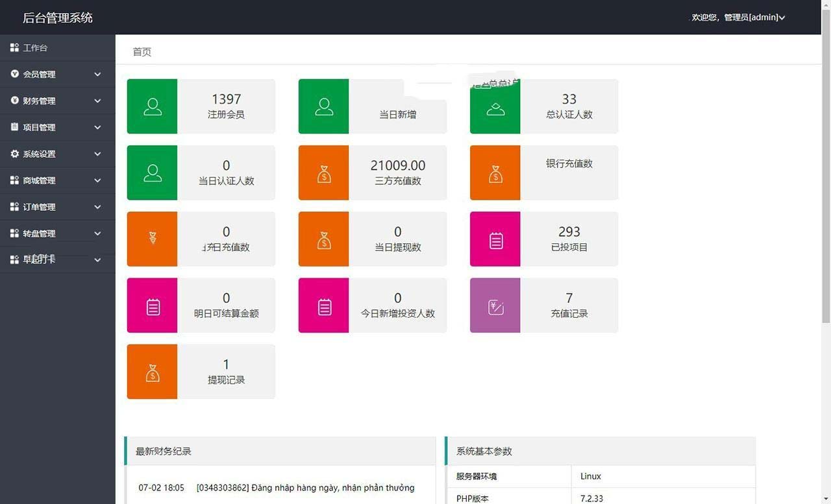Expand the 会员管理 sidebar menu
The width and height of the screenshot is (831, 504).
pyautogui.click(x=57, y=75)
